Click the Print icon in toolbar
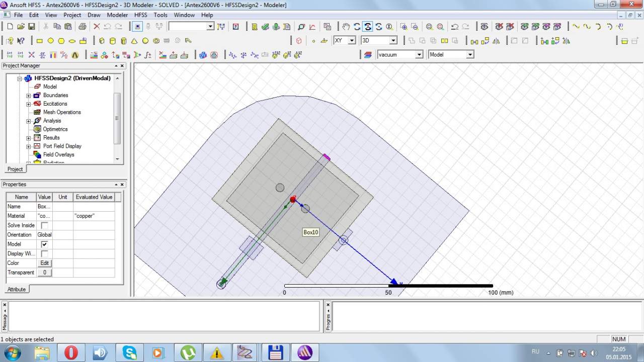The width and height of the screenshot is (644, 362). click(82, 27)
